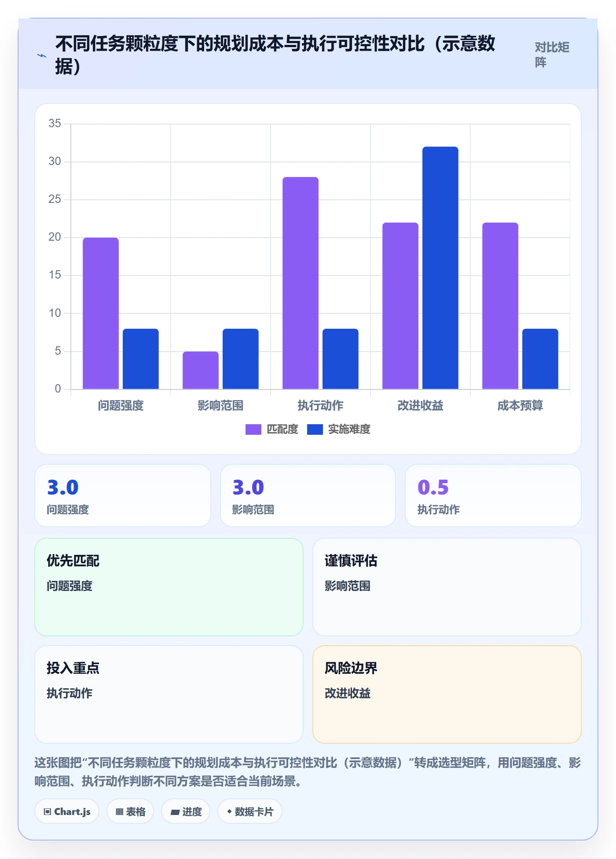Click the blue 实施难度 bar for 影响范围
The image size is (616, 859).
click(x=241, y=359)
